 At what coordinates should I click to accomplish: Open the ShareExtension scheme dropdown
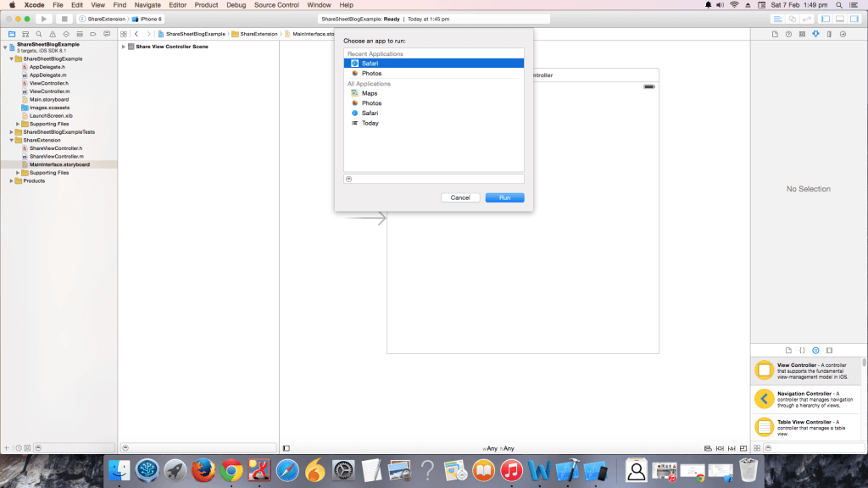[x=103, y=19]
